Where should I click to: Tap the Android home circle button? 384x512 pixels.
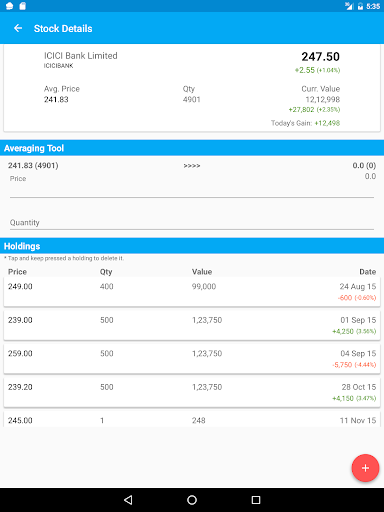(192, 500)
